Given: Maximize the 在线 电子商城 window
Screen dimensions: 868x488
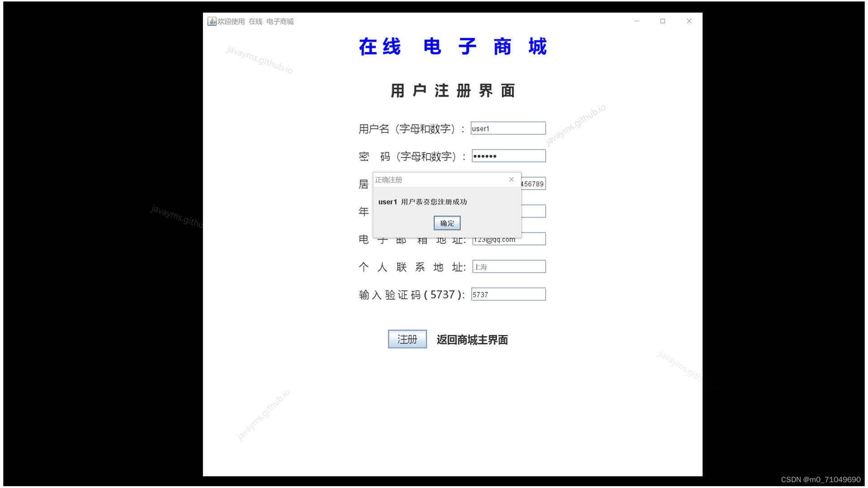Looking at the screenshot, I should [663, 21].
